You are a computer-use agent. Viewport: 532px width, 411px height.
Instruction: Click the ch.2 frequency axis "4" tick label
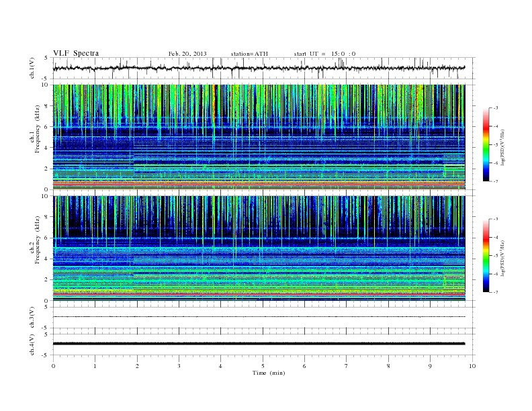[x=46, y=259]
